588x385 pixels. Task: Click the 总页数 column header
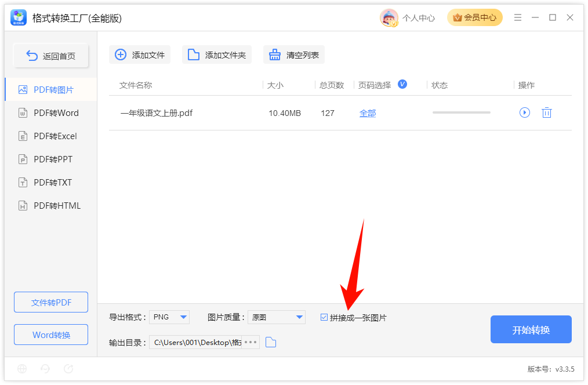pyautogui.click(x=332, y=85)
